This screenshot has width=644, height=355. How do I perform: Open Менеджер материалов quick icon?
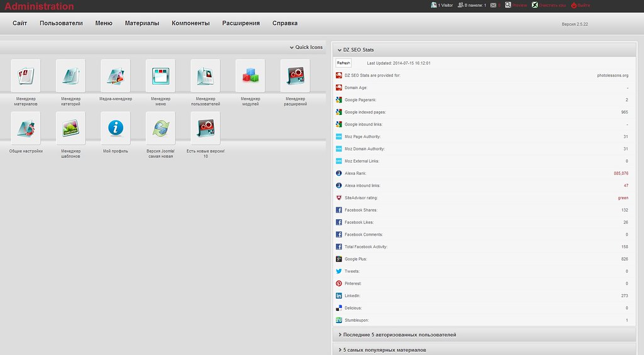point(26,76)
